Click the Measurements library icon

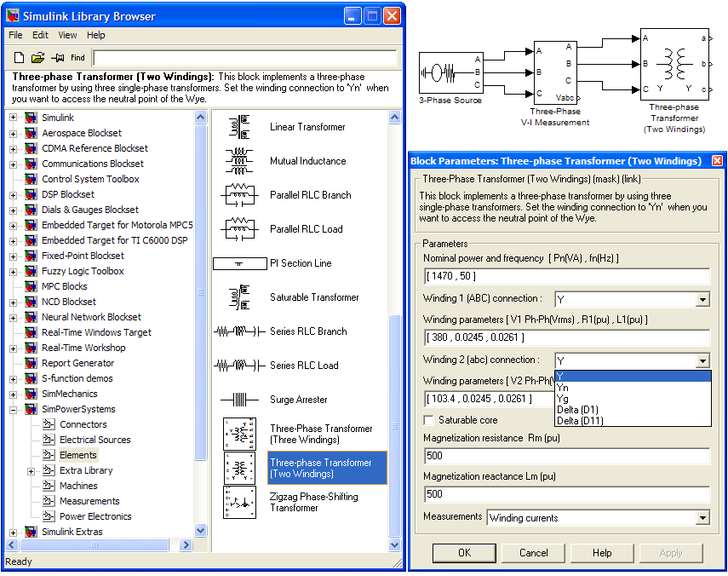pos(49,501)
